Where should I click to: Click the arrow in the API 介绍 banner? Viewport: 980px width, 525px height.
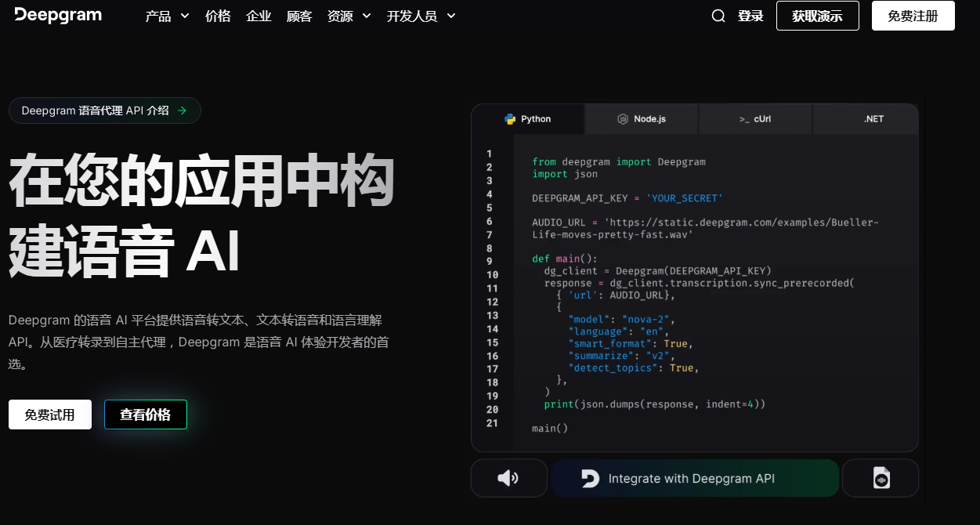point(182,110)
